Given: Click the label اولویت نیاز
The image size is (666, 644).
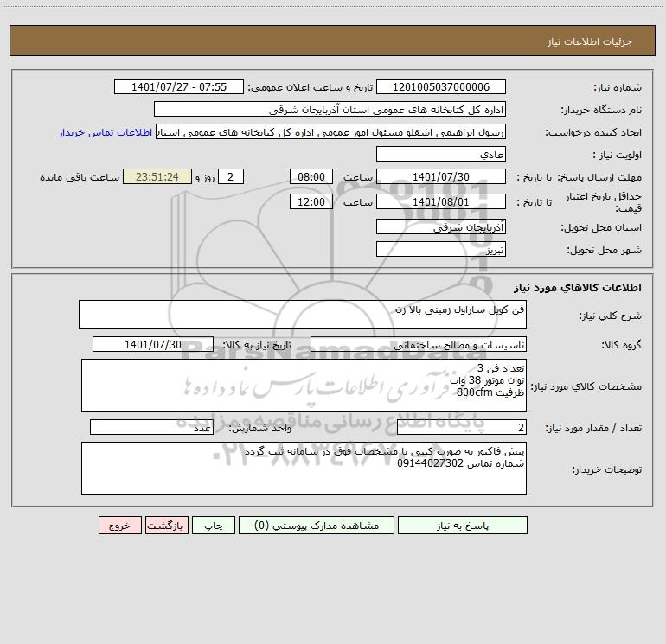Looking at the screenshot, I should click(x=618, y=156).
